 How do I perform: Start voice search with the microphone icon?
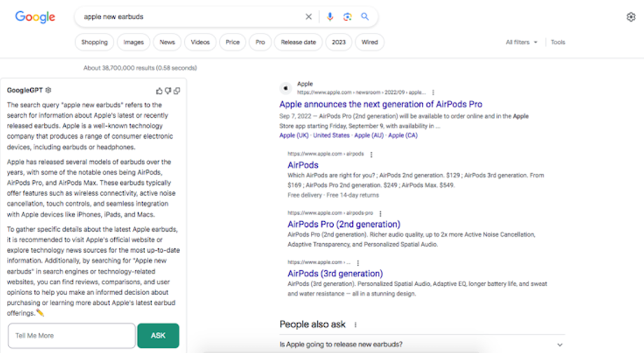pyautogui.click(x=330, y=17)
